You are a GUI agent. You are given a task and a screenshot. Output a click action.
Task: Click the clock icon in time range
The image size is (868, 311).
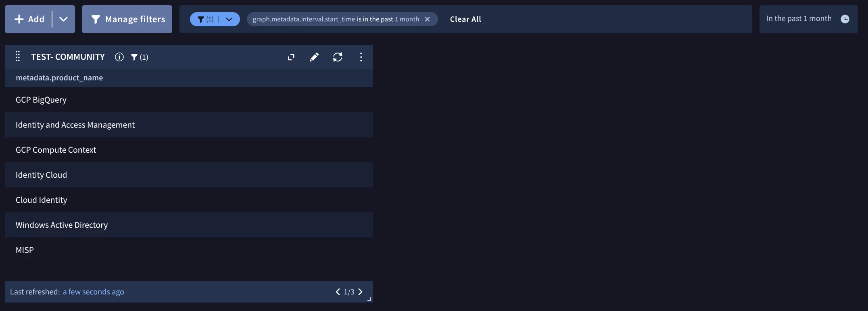point(845,19)
